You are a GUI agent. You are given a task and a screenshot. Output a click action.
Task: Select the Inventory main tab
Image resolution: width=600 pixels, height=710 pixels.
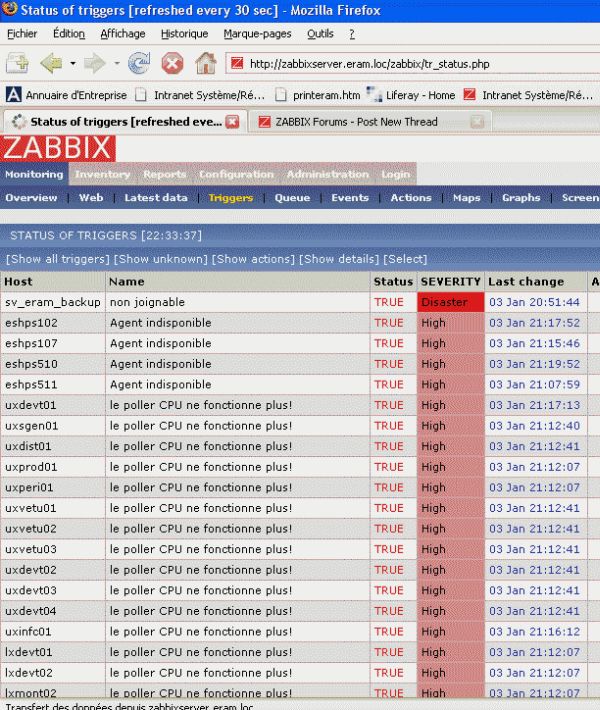pos(103,174)
